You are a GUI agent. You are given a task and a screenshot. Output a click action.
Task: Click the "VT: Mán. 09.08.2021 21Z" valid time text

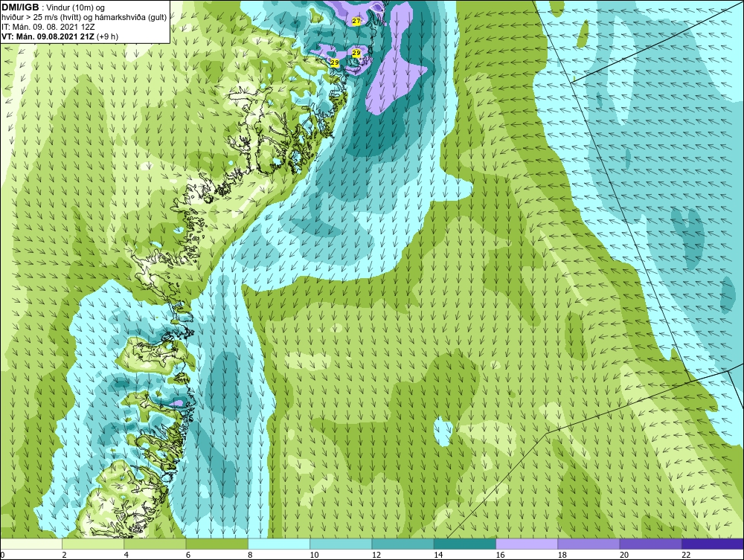coord(48,36)
